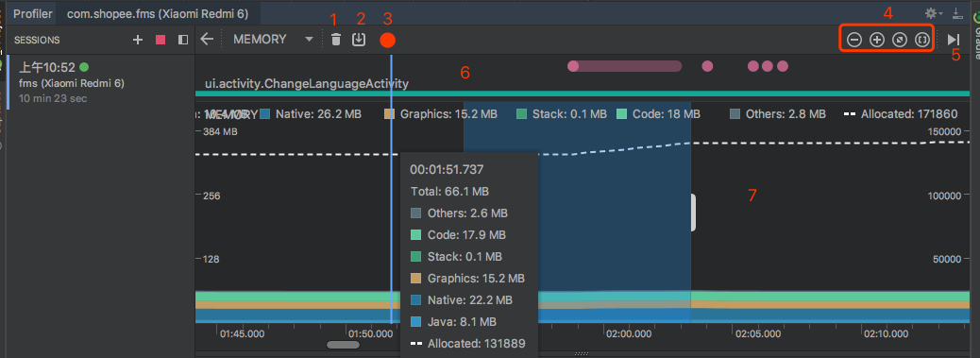Screen dimensions: 980x358
Task: Switch to the Profiler tab
Action: (x=33, y=14)
